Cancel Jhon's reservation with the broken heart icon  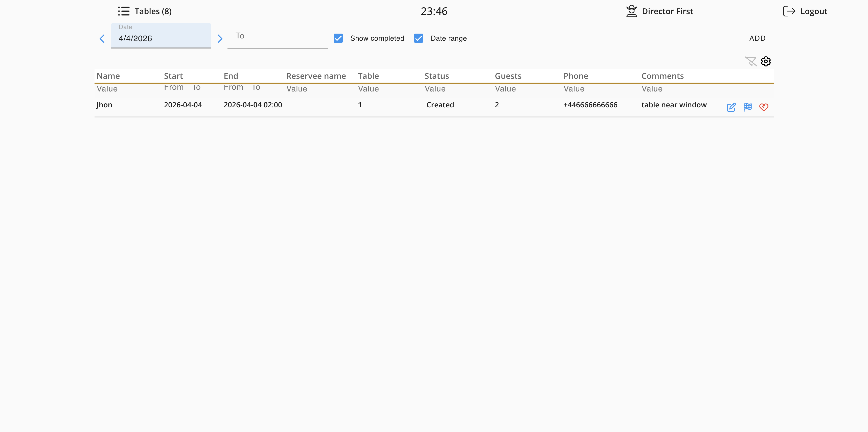click(764, 107)
